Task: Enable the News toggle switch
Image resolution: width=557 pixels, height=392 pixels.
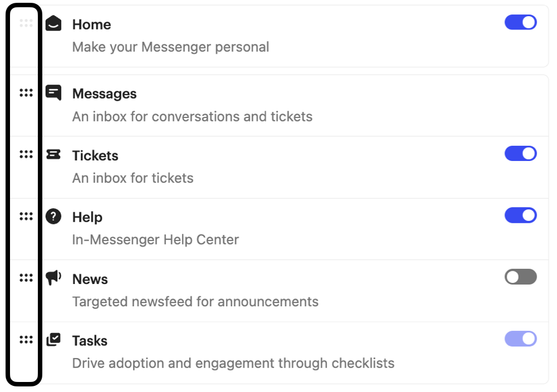Action: point(520,277)
